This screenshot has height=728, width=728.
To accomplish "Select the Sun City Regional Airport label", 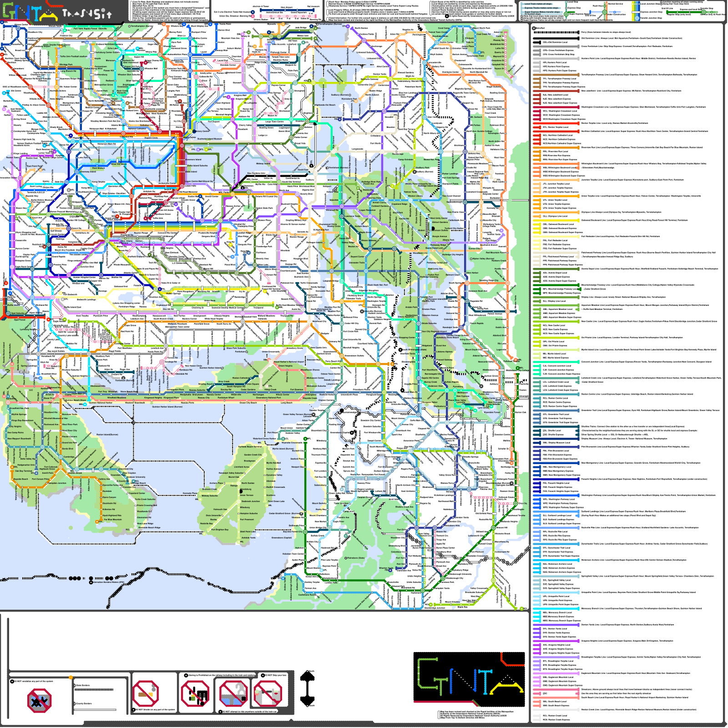I will coord(435,332).
